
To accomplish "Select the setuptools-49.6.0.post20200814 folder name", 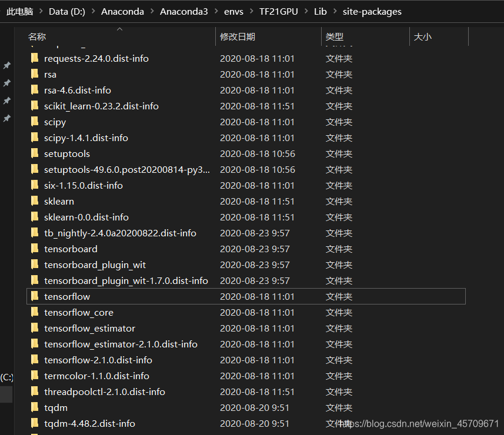I will (127, 169).
